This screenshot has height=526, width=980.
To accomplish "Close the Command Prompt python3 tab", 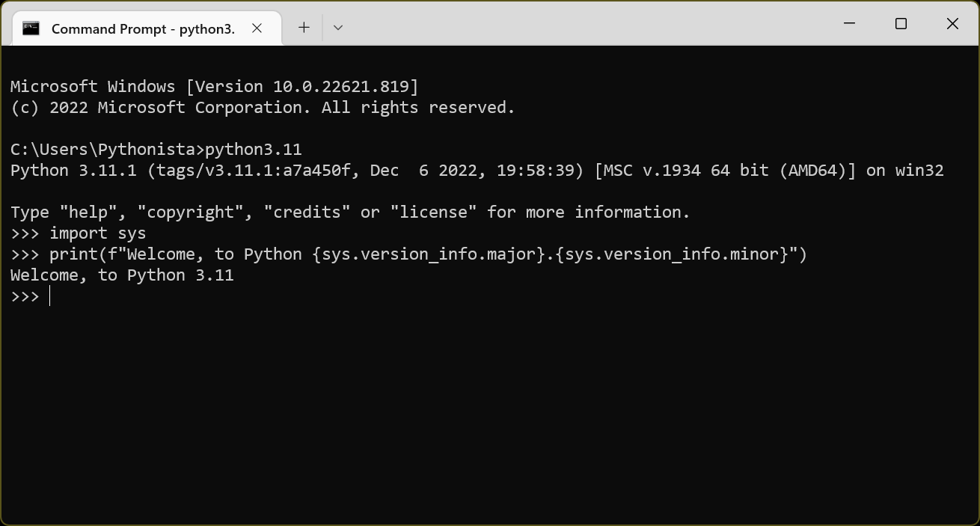I will click(257, 28).
